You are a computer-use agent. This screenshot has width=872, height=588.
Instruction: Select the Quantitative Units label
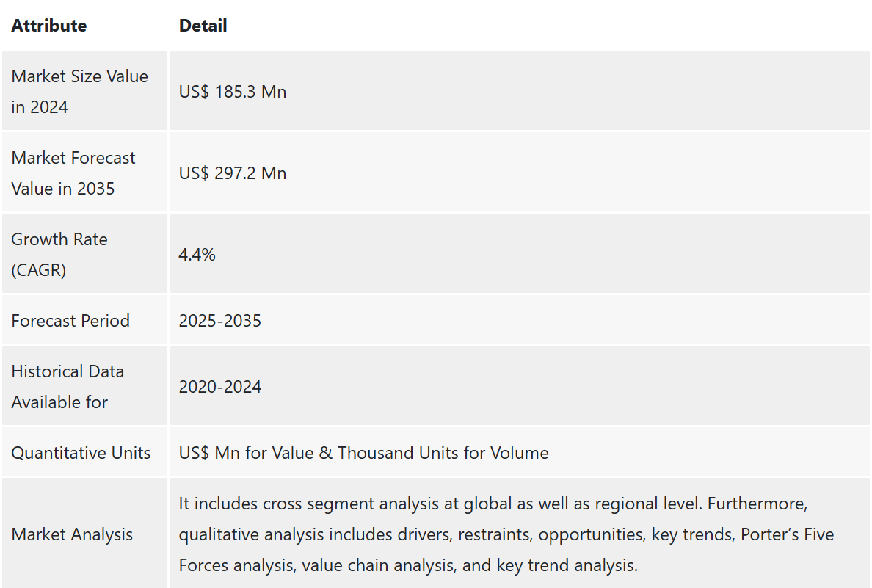pyautogui.click(x=81, y=454)
